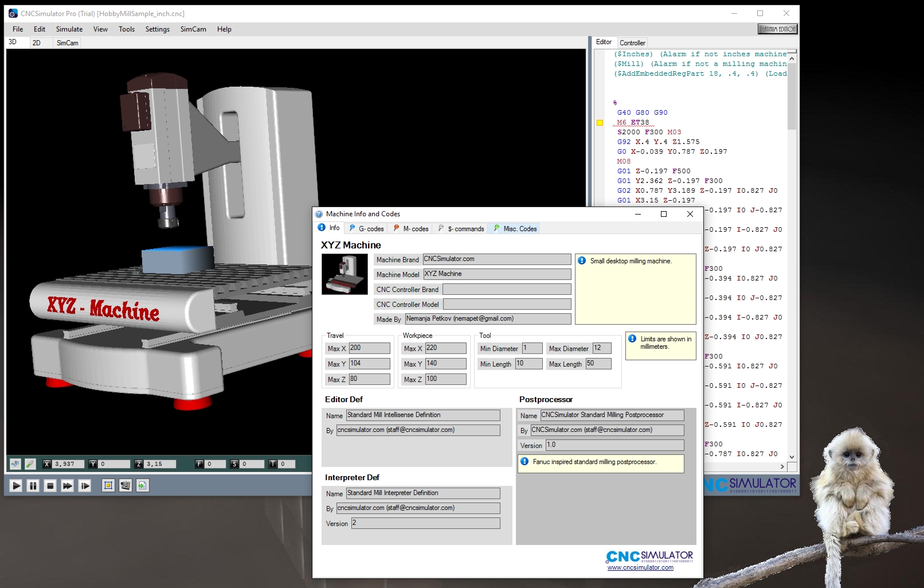
Task: Open the Simulate menu
Action: pyautogui.click(x=69, y=29)
